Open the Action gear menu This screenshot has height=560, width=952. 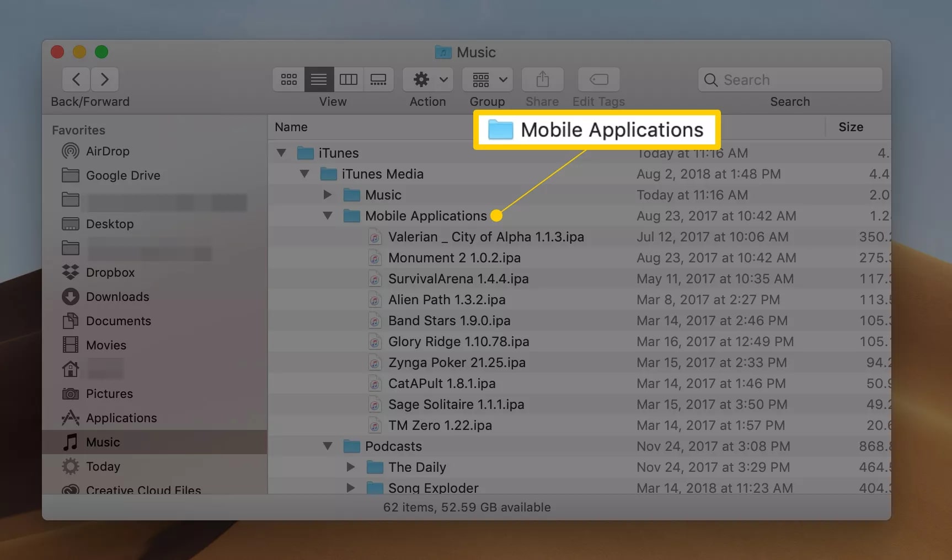(x=428, y=79)
